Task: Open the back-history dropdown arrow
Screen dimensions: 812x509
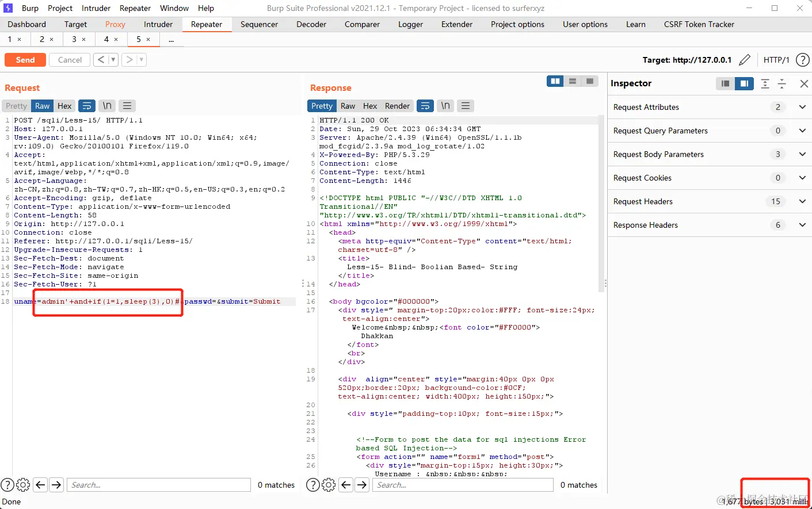Action: [x=113, y=60]
